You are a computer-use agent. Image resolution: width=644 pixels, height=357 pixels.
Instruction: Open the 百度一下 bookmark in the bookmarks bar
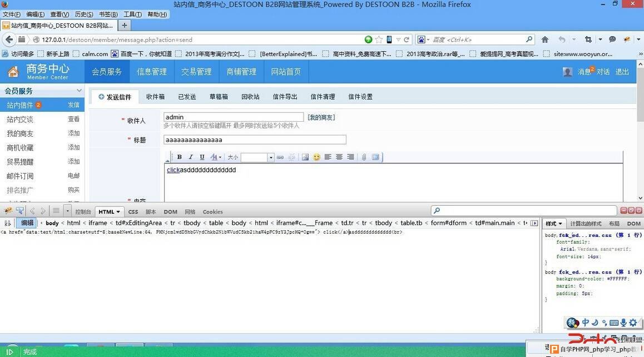[141, 54]
